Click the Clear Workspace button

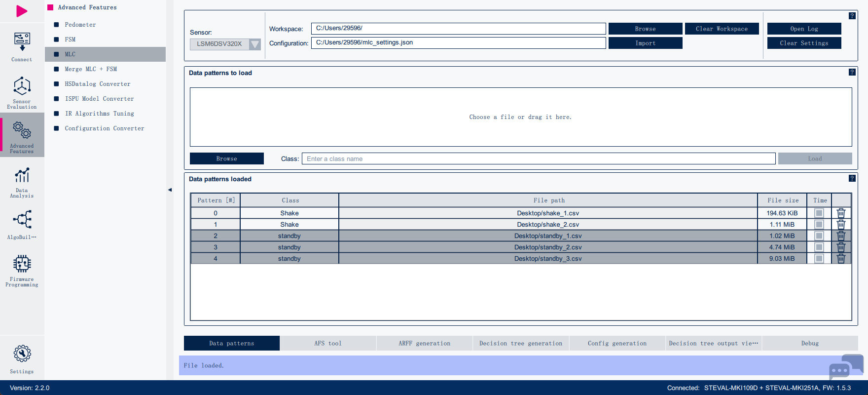coord(722,29)
